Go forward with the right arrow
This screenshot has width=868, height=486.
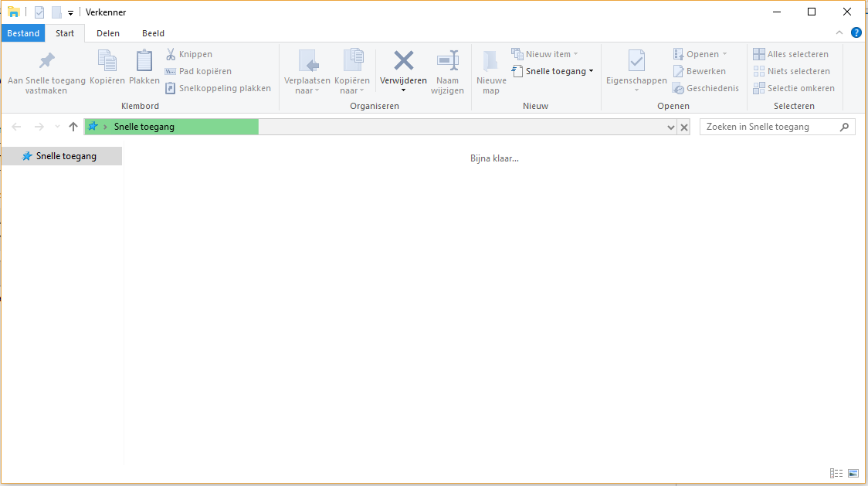39,127
